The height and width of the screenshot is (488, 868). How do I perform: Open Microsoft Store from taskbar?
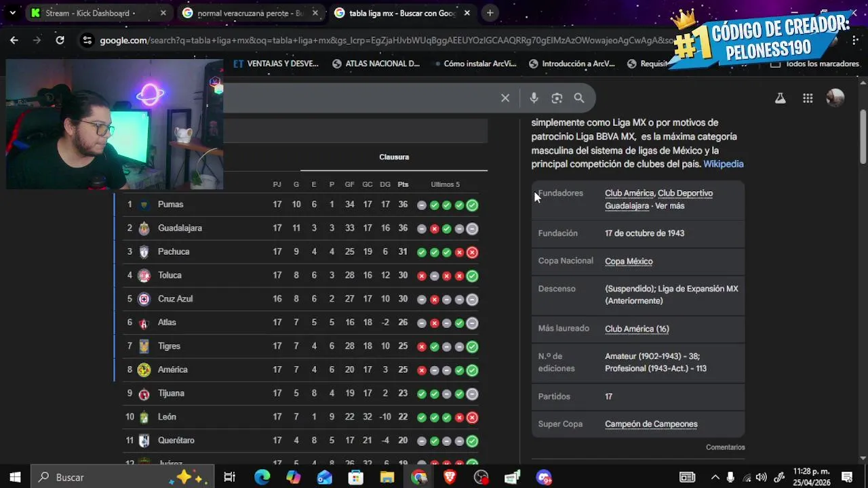(356, 477)
